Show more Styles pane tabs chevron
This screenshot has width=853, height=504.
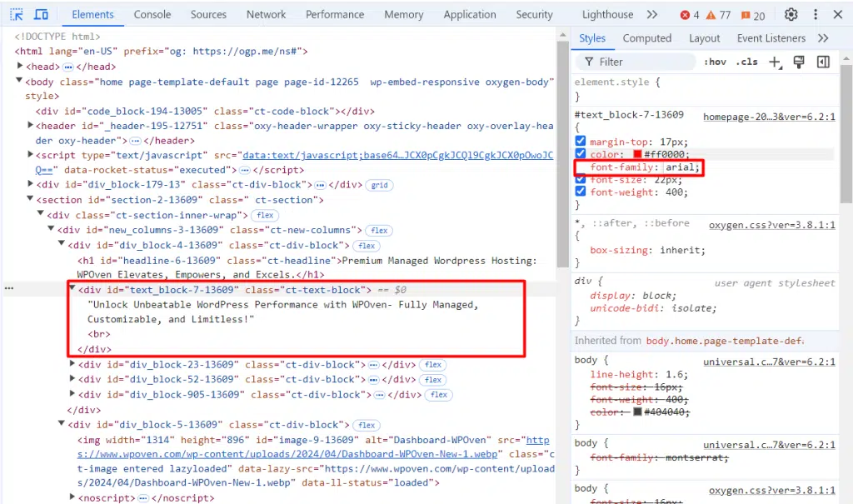coord(823,38)
